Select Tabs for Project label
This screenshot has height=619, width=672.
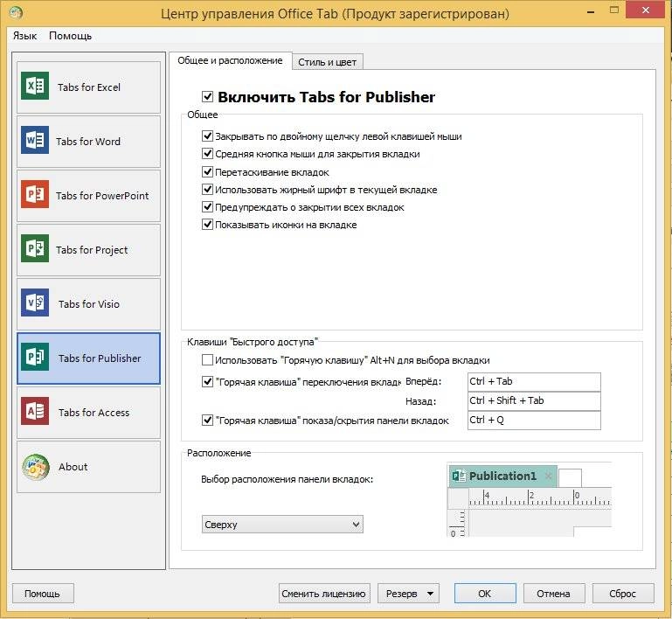[92, 249]
